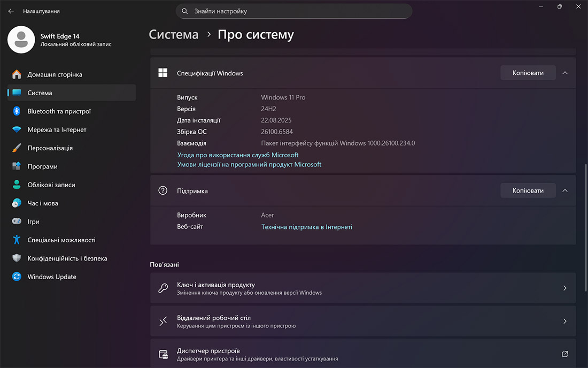Click the manufacturer value Acer
Screen dimensions: 588x368
[267, 215]
